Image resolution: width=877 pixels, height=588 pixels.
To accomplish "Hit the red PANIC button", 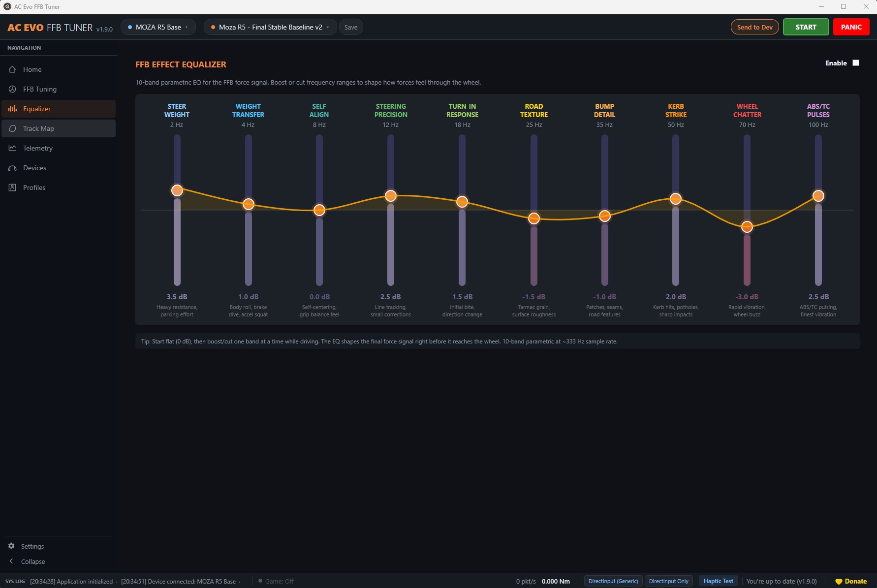I will tap(851, 27).
